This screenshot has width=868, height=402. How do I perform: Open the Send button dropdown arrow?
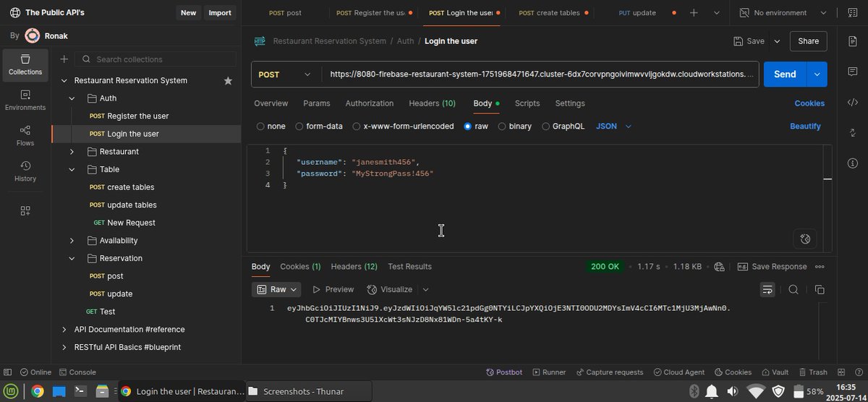pyautogui.click(x=817, y=74)
